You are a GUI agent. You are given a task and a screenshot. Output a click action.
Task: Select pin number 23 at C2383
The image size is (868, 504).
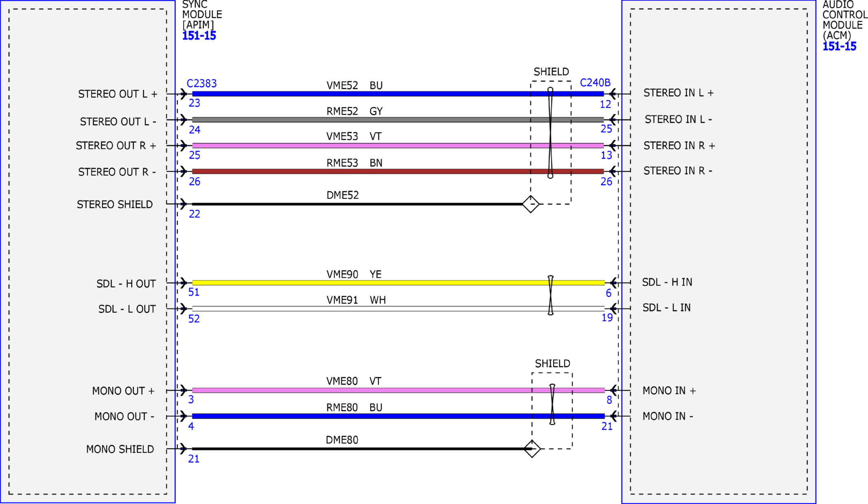[194, 103]
